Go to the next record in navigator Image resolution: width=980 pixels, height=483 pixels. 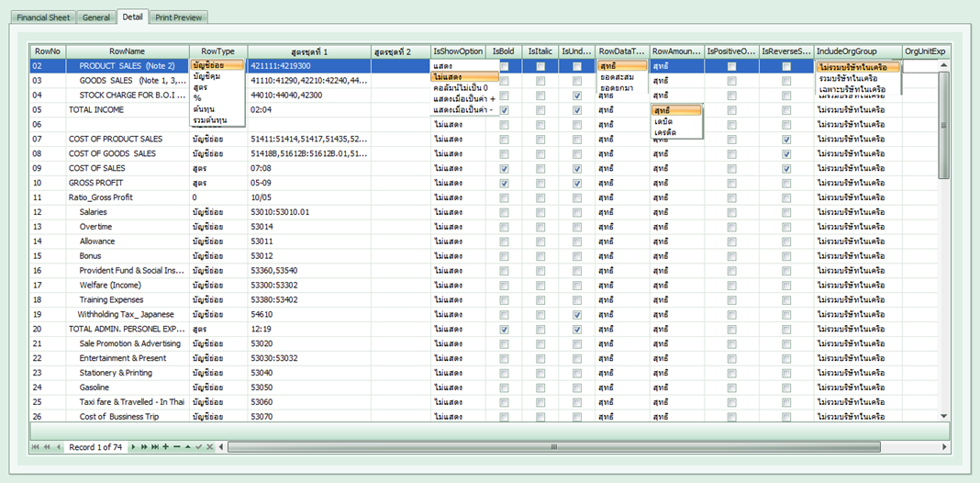tap(133, 447)
